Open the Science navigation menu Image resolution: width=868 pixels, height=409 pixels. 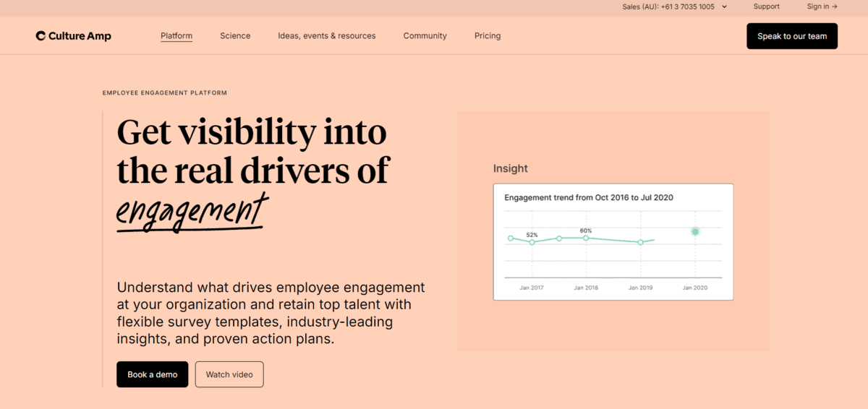(x=235, y=36)
